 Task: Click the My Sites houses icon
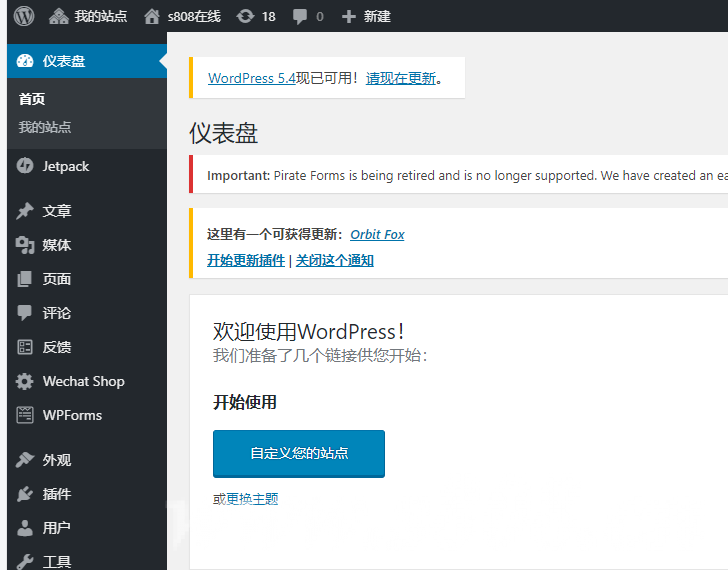click(x=58, y=17)
